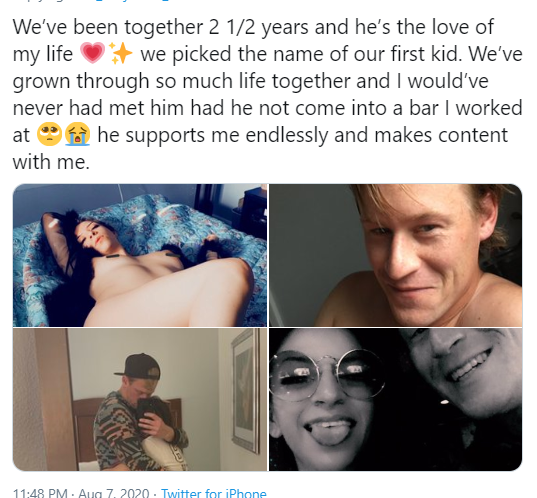This screenshot has height=498, width=537.
Task: Open photo of smiling blond man
Action: (396, 255)
